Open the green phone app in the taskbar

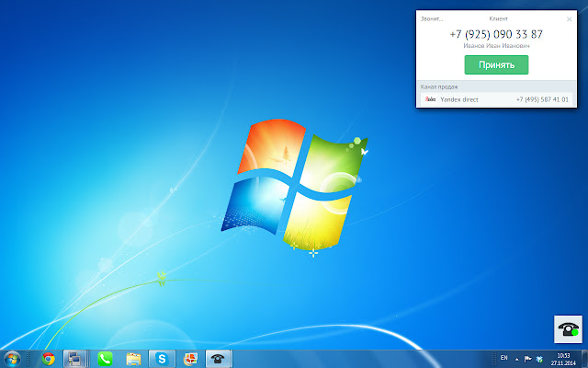click(105, 359)
